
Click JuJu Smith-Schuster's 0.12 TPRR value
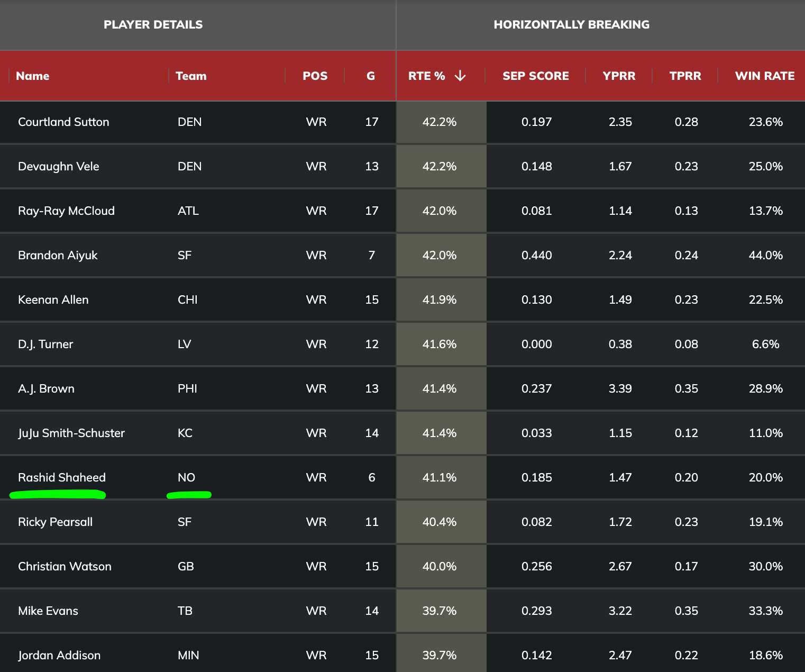[687, 433]
